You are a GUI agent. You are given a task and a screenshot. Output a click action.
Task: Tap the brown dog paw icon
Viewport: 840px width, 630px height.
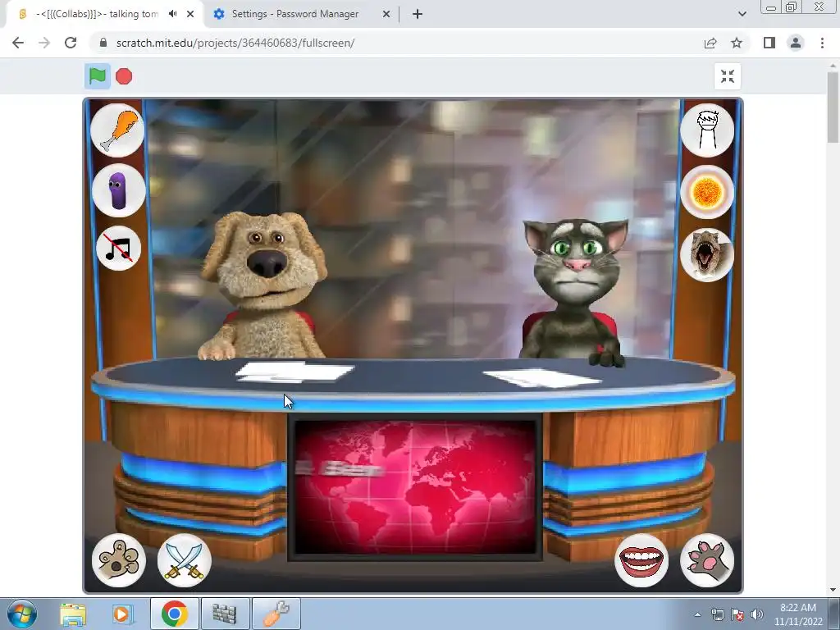pos(118,560)
